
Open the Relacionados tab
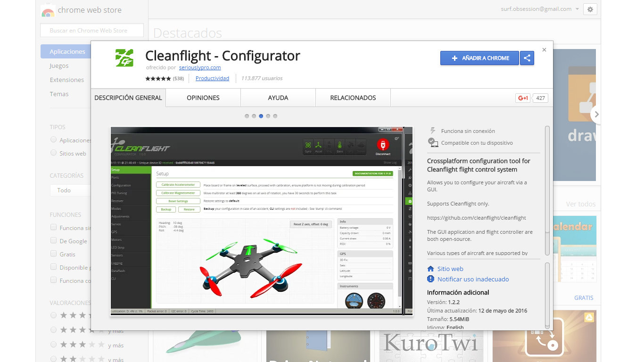(353, 98)
